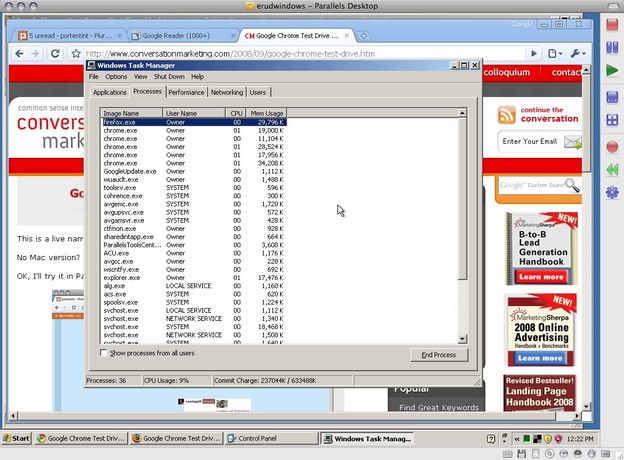Click the Windows Start button
The image size is (624, 460).
click(x=16, y=439)
